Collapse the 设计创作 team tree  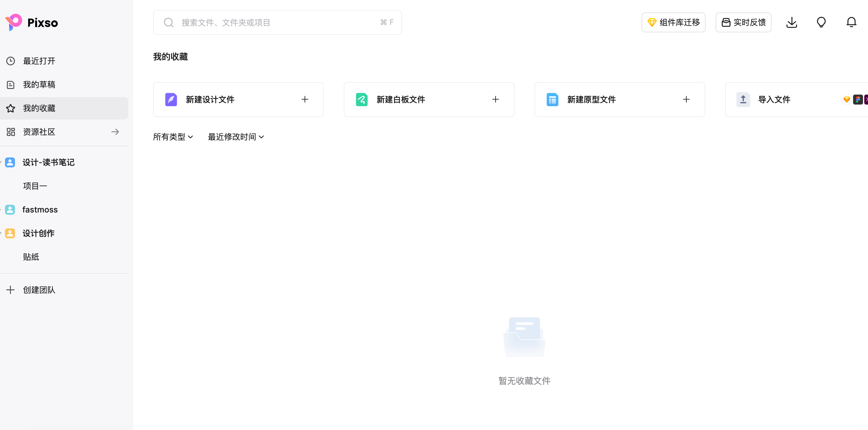pos(1,233)
